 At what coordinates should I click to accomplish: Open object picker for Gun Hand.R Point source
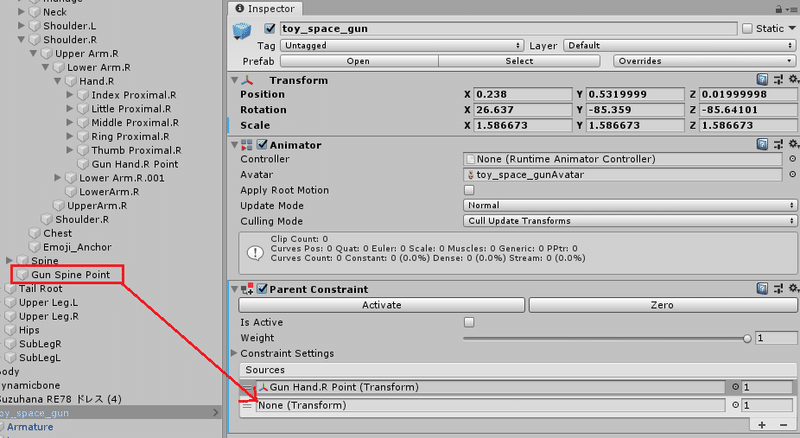[x=735, y=387]
